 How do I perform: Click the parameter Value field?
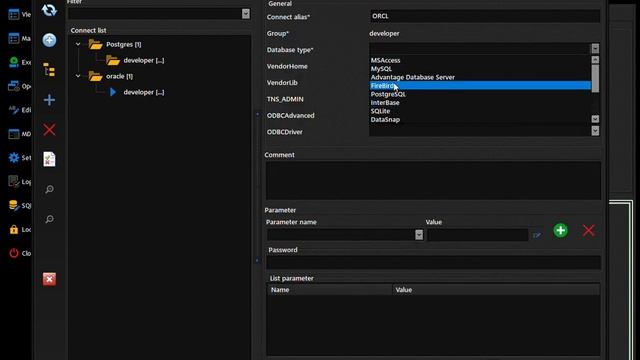click(478, 235)
